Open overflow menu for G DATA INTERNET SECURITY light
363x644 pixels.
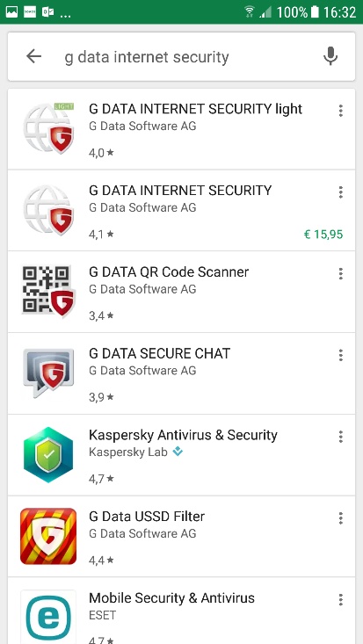pyautogui.click(x=340, y=111)
